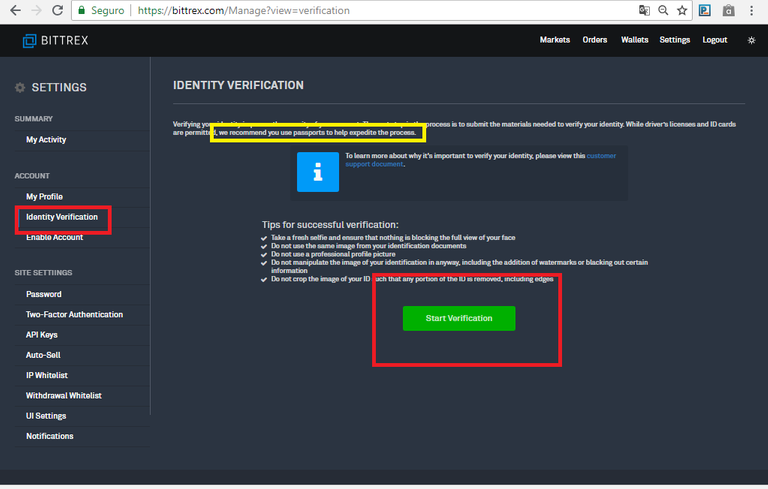Click the SUMMARY section label
The width and height of the screenshot is (768, 489).
pyautogui.click(x=33, y=119)
